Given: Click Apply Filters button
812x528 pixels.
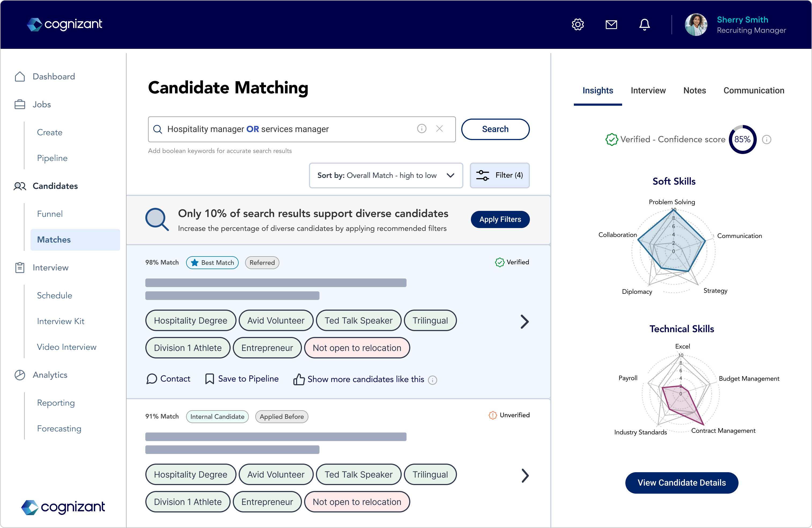Looking at the screenshot, I should [500, 219].
